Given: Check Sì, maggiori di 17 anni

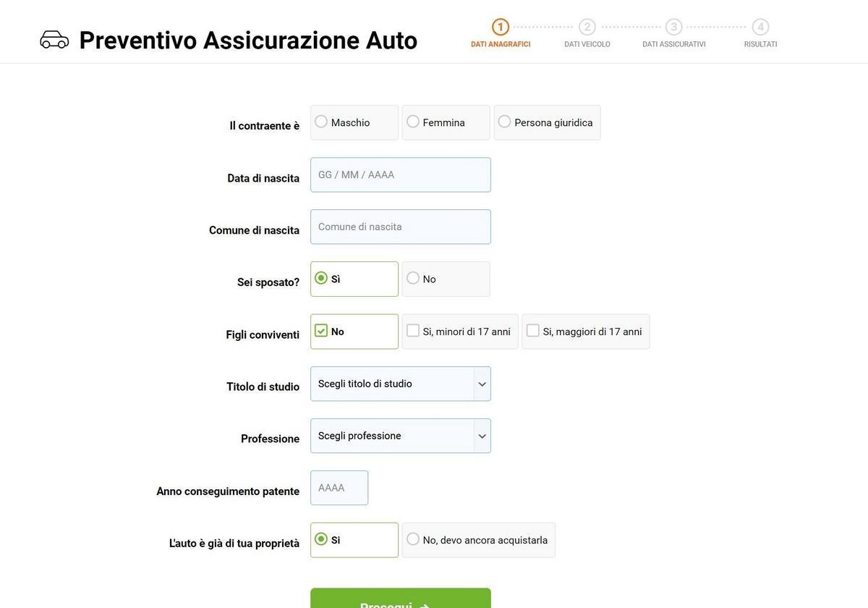Looking at the screenshot, I should click(x=533, y=331).
